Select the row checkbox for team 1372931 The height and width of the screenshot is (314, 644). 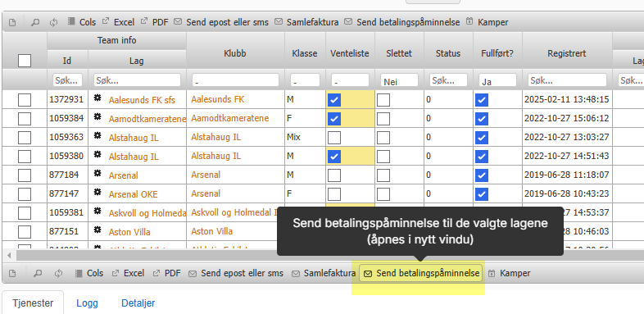25,99
